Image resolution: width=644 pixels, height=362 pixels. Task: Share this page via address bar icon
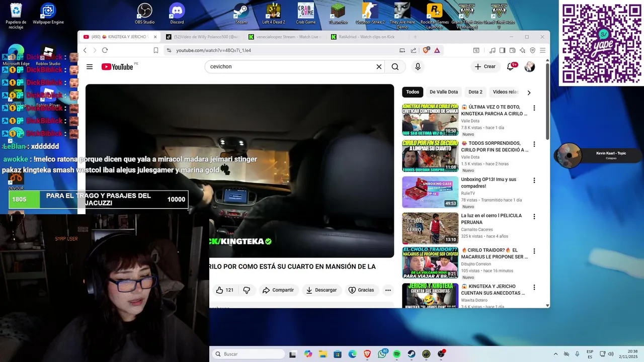pyautogui.click(x=414, y=50)
